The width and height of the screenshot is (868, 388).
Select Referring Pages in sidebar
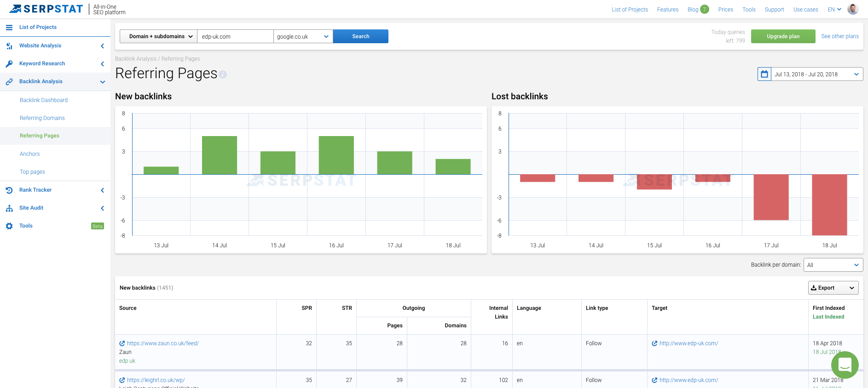coord(40,136)
